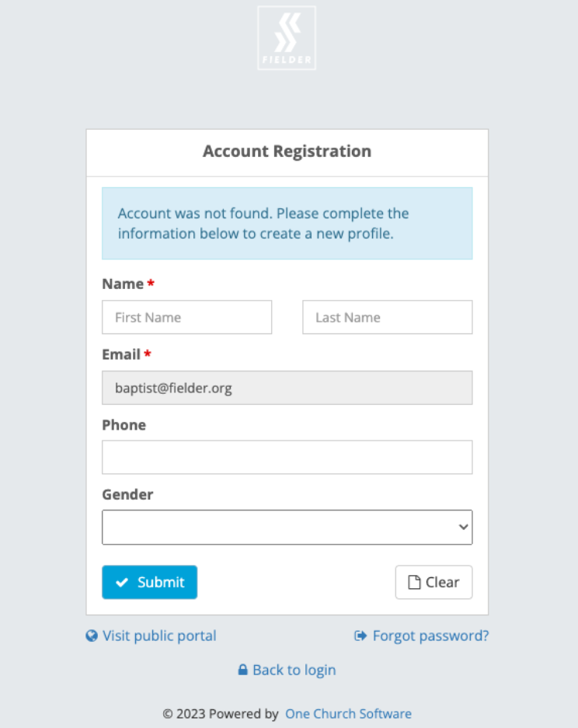Click inside the Phone input field
The height and width of the screenshot is (728, 578).
coord(287,457)
